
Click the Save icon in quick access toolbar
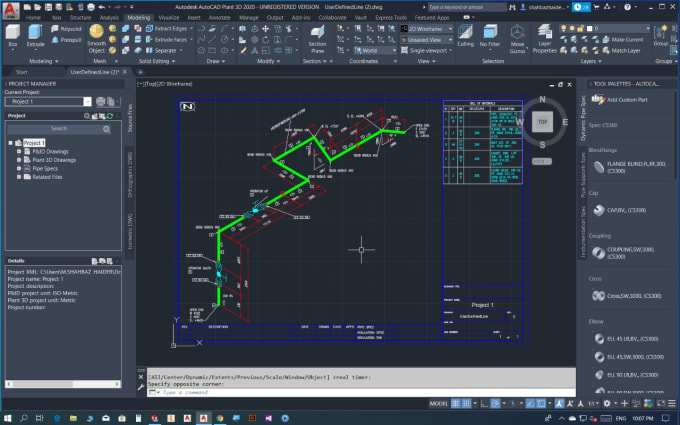[x=48, y=7]
